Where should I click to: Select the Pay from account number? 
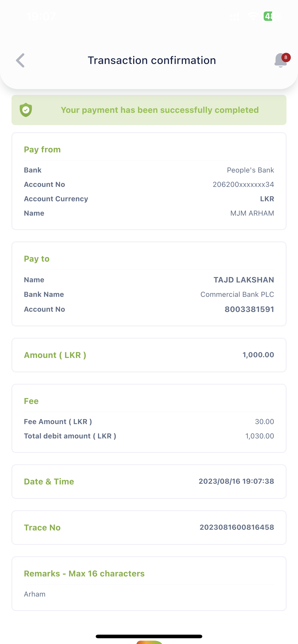243,184
